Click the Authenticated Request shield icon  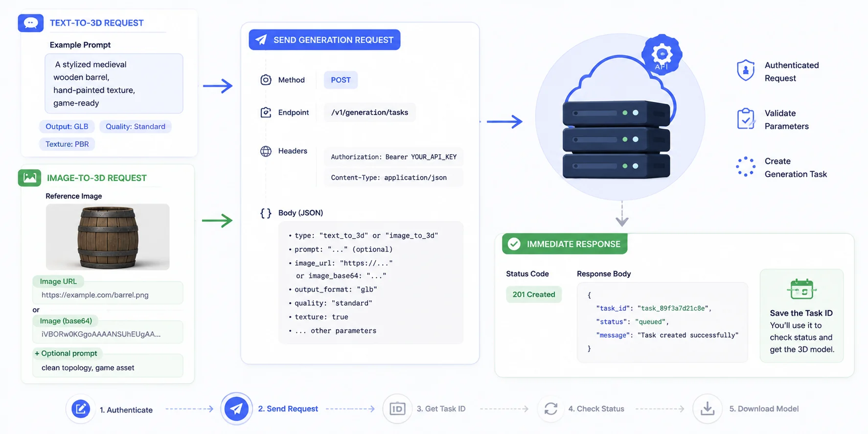click(x=746, y=70)
